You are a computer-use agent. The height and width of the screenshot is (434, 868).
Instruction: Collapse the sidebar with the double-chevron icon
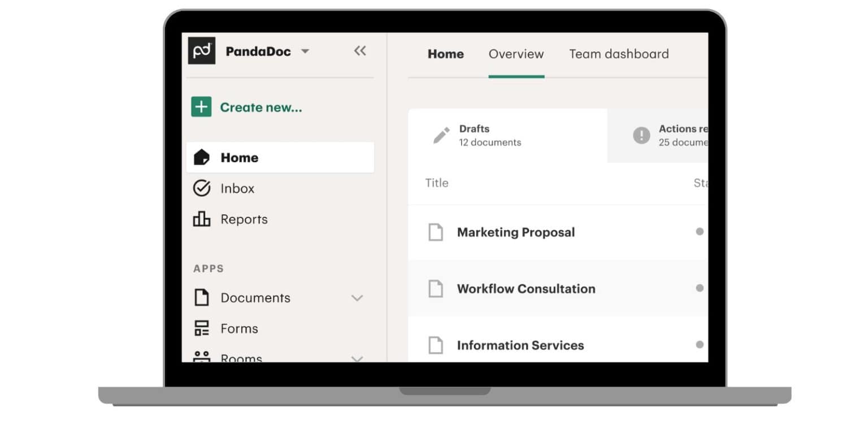360,50
